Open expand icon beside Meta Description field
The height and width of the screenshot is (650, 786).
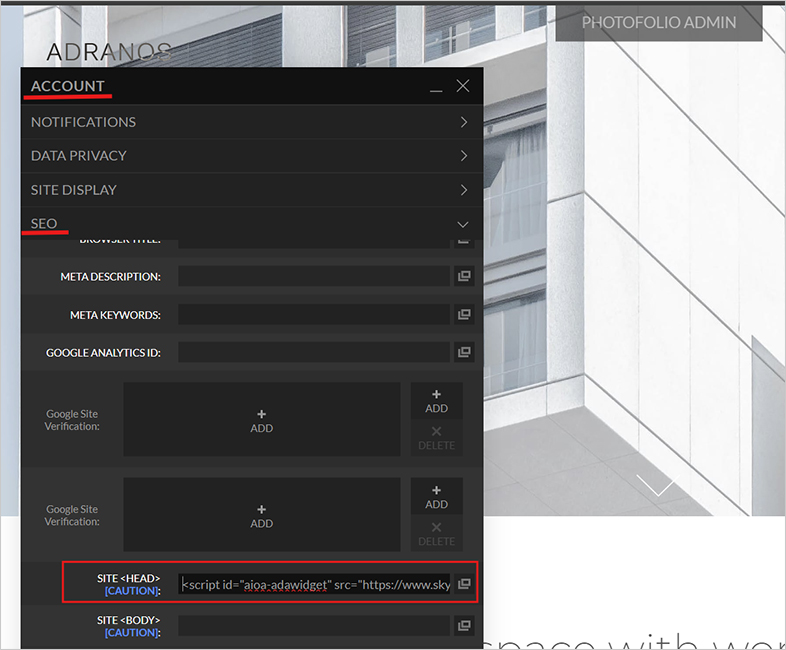pos(464,276)
